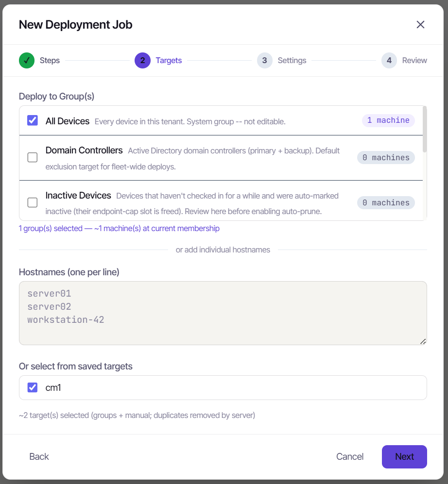Click the 1 machine badge
The image size is (448, 484).
(x=388, y=120)
